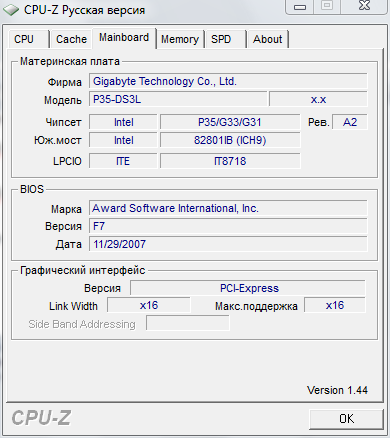Open the Memory tab
The height and width of the screenshot is (438, 390).
[x=180, y=39]
